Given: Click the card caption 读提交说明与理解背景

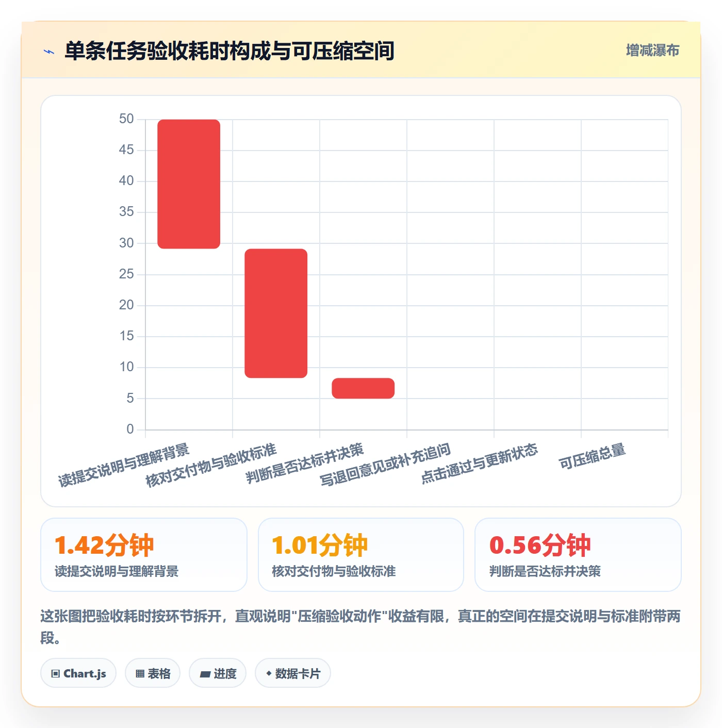Looking at the screenshot, I should pyautogui.click(x=117, y=571).
